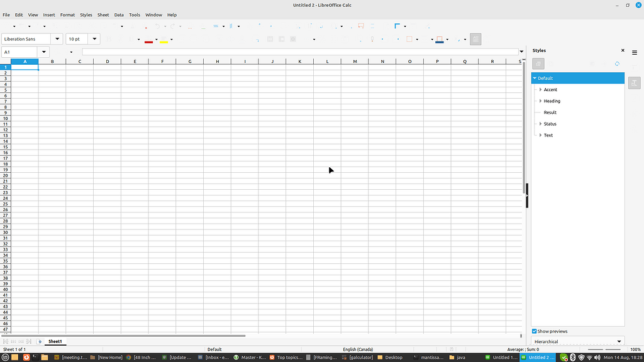Toggle the Show previews checkbox
The height and width of the screenshot is (362, 644).
click(x=535, y=331)
